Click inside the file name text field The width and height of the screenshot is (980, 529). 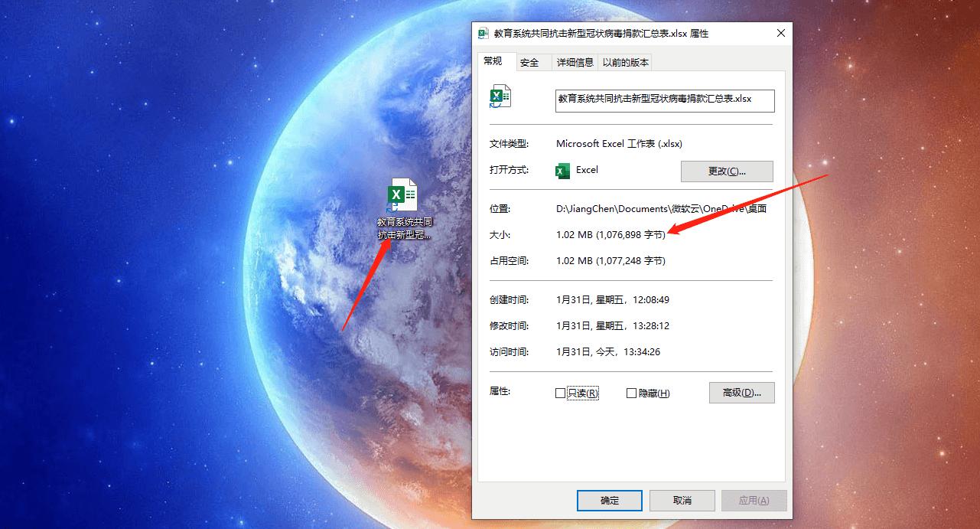click(664, 100)
